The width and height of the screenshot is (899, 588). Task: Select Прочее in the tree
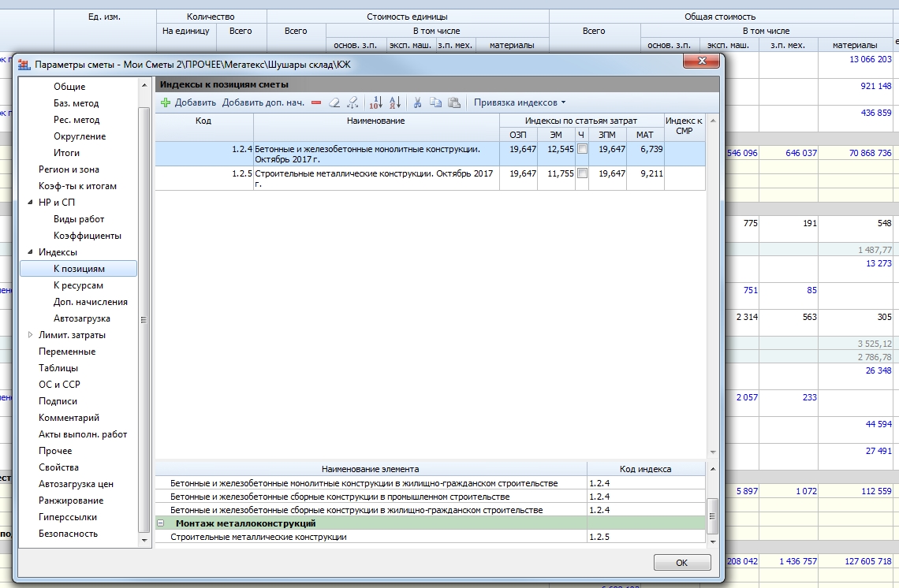tap(56, 451)
